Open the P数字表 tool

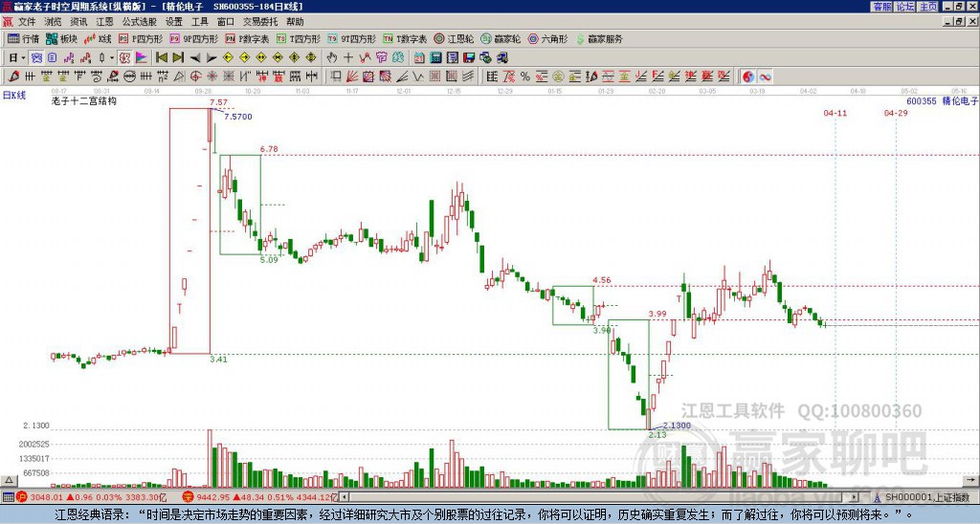point(247,38)
